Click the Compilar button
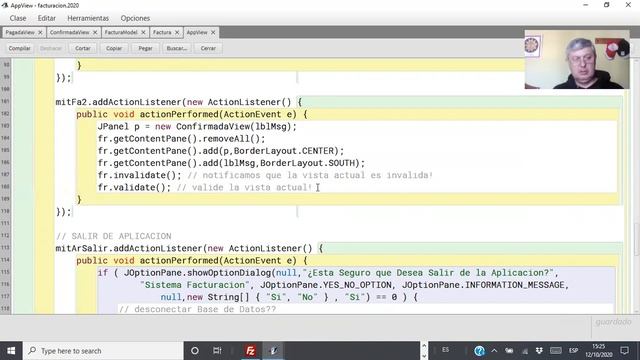Image resolution: width=640 pixels, height=360 pixels. [x=20, y=48]
